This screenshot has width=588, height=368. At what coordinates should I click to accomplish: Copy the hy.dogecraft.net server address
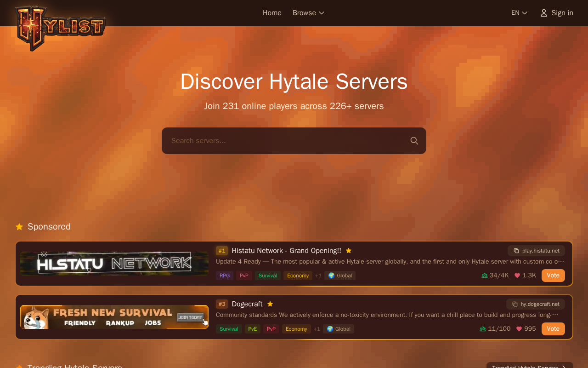click(536, 304)
